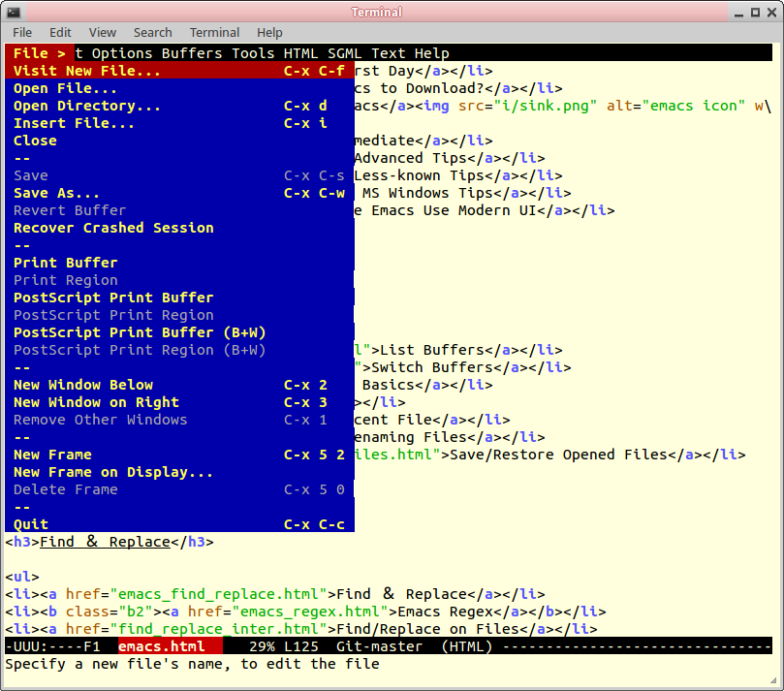
Task: Minimize the Terminal window
Action: [738, 13]
